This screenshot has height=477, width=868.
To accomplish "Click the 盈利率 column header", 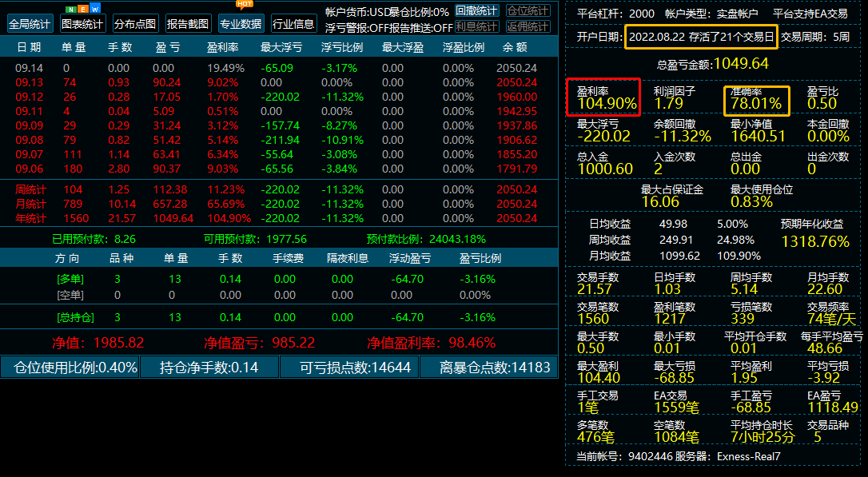I will 221,48.
